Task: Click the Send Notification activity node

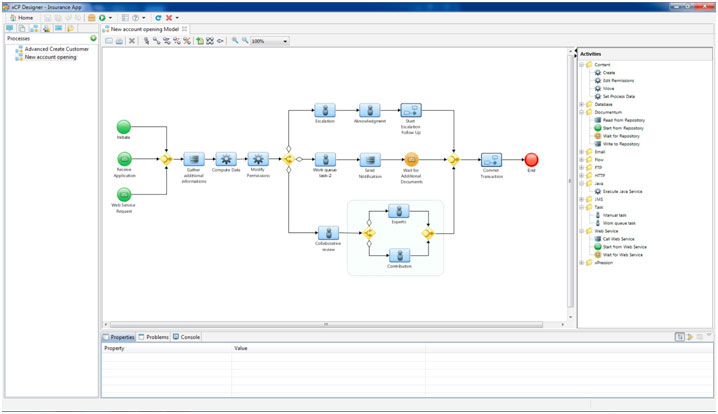Action: 370,159
